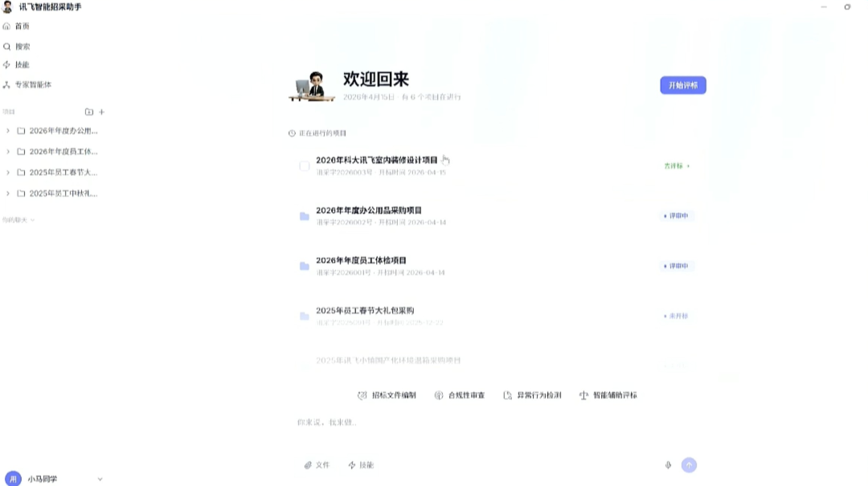Click the 去评标 link on first project
The width and height of the screenshot is (868, 486).
coord(677,166)
